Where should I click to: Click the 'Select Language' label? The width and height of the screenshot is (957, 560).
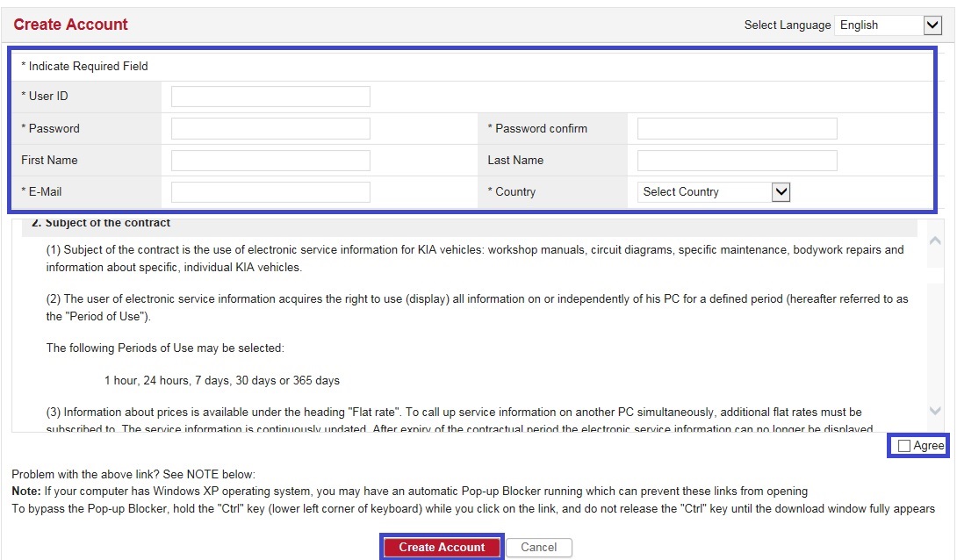pos(788,25)
